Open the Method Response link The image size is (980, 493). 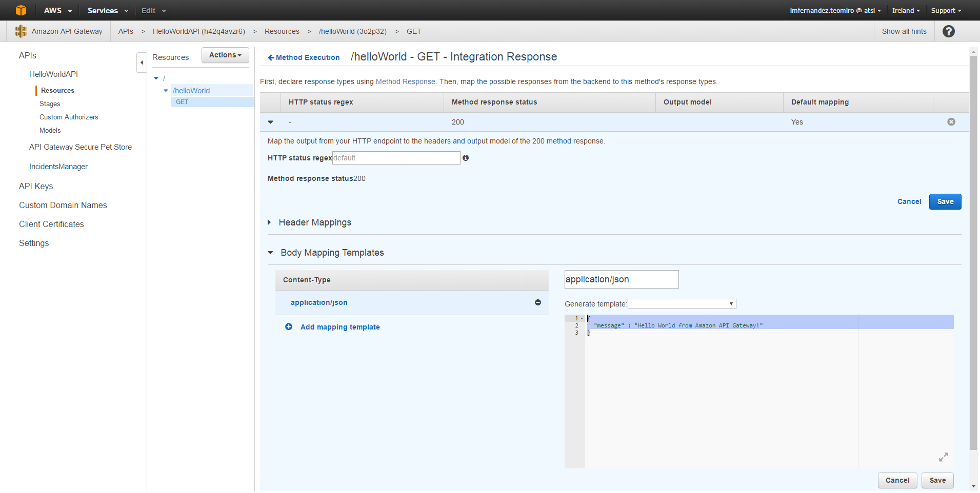(405, 81)
